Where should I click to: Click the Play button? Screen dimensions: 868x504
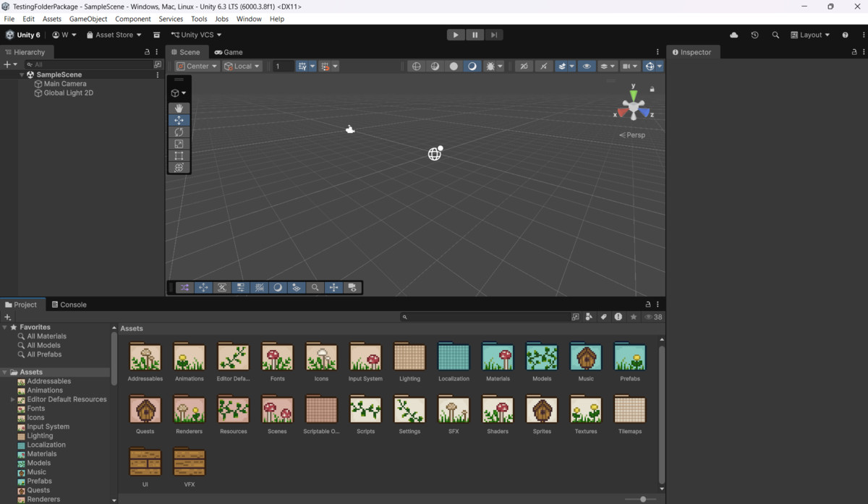(456, 35)
